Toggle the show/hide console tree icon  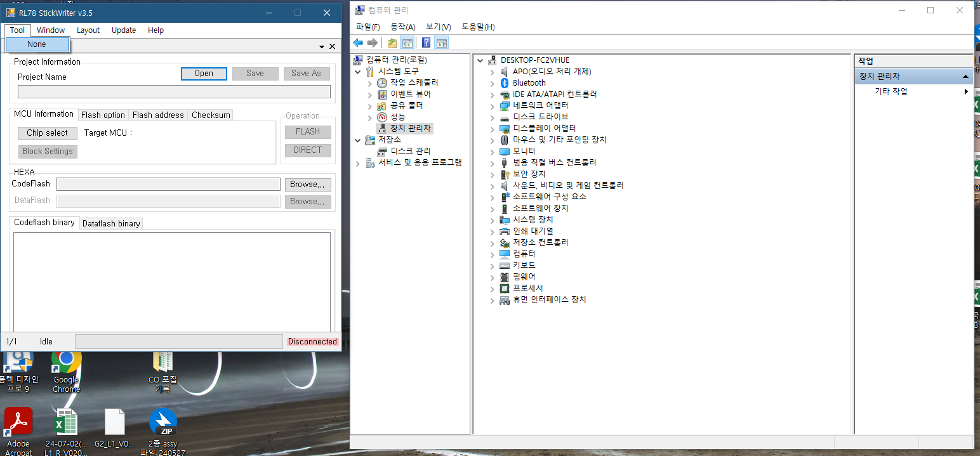407,42
